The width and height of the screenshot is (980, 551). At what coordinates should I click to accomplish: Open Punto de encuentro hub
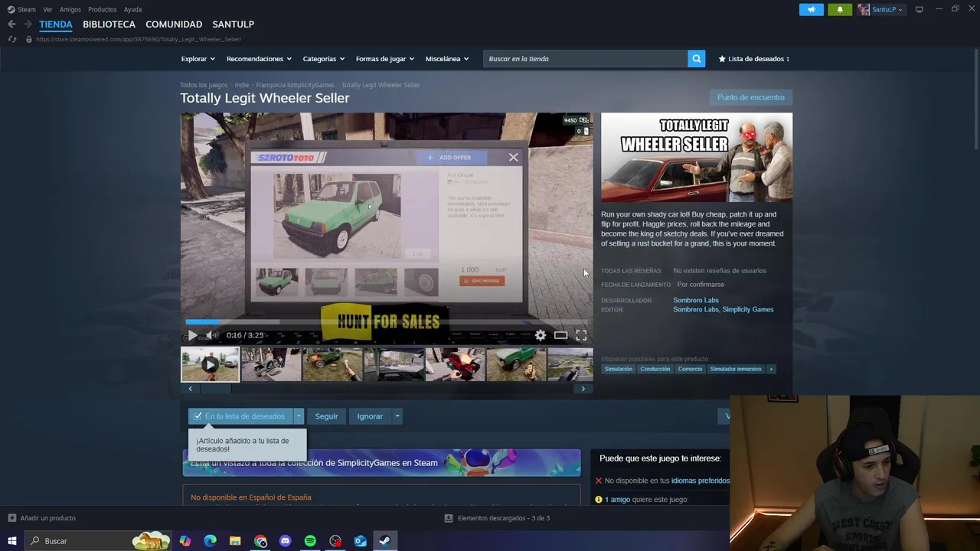pyautogui.click(x=750, y=97)
